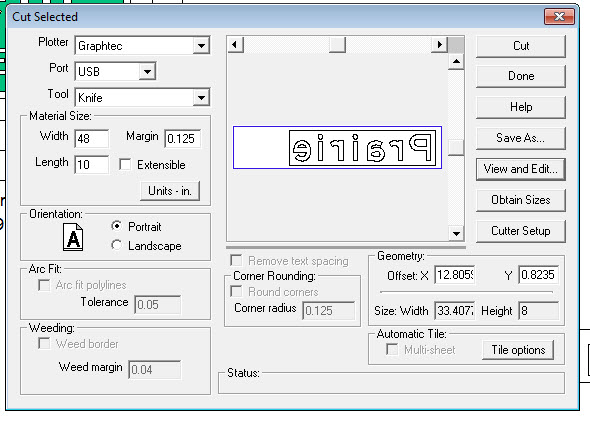Screen dimensions: 590x425
Task: Open the Tool dropdown showing Knife
Action: click(x=142, y=97)
